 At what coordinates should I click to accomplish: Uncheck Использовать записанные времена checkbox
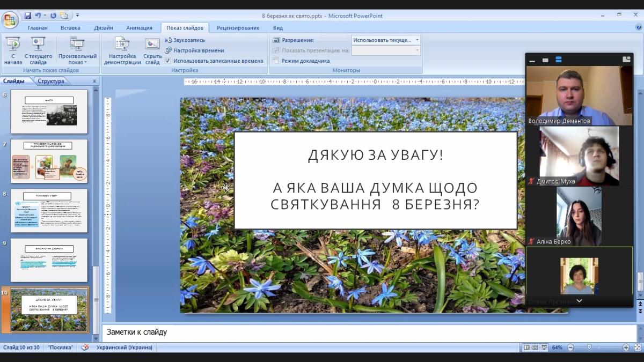168,61
